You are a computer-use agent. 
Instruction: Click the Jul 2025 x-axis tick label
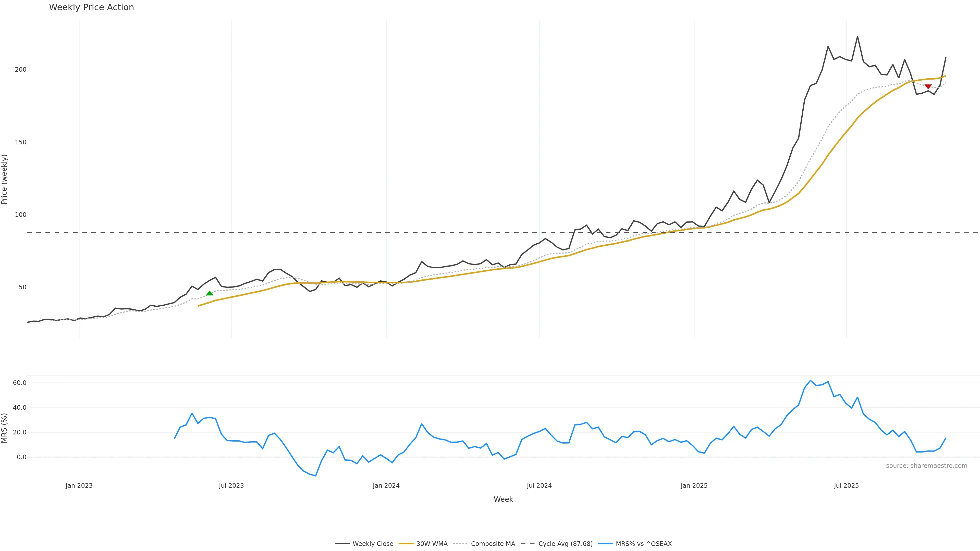(x=847, y=486)
